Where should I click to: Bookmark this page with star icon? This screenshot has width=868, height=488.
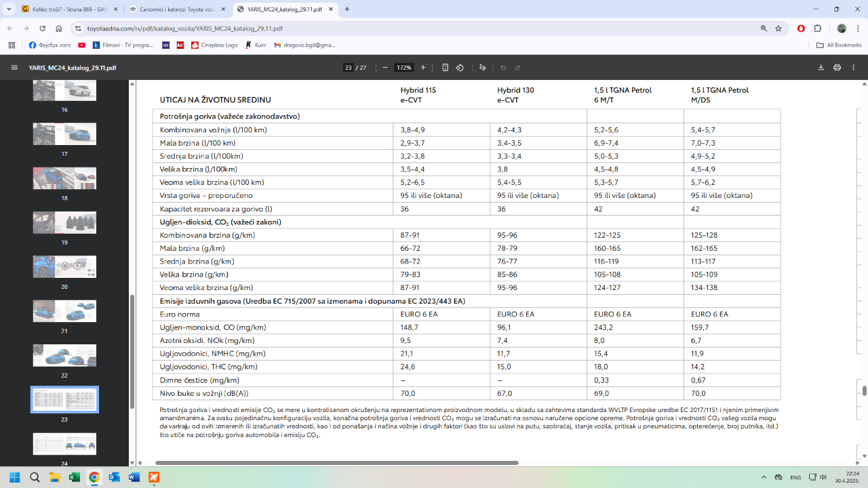(778, 28)
